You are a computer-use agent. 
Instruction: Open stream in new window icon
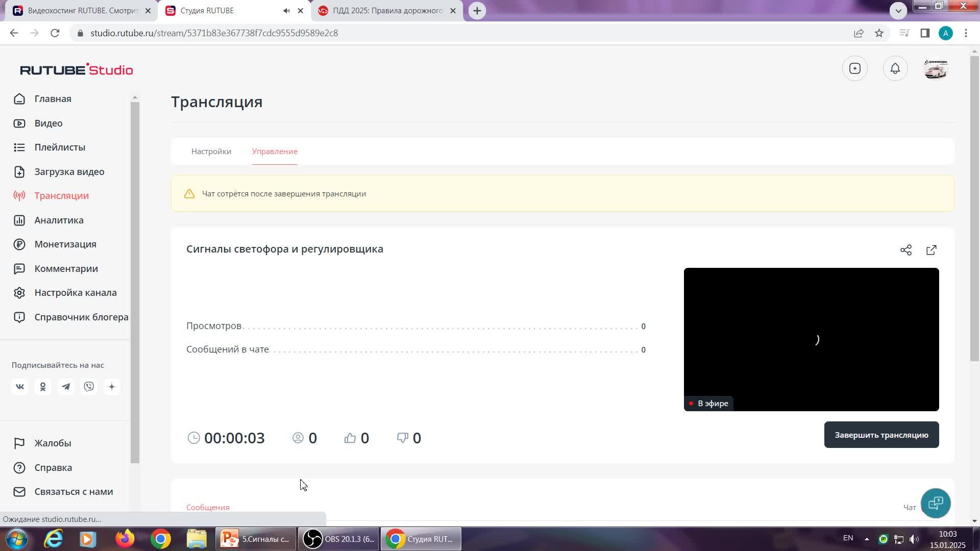coord(931,250)
